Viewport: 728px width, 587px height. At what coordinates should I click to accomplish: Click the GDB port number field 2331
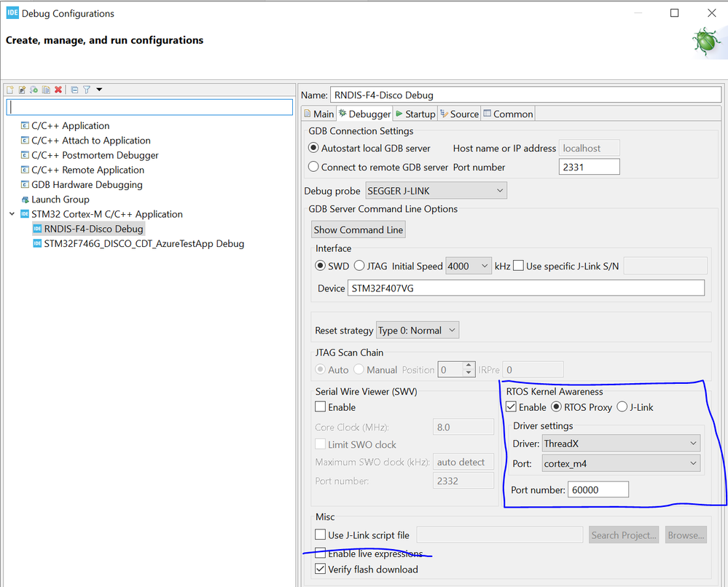click(x=590, y=167)
